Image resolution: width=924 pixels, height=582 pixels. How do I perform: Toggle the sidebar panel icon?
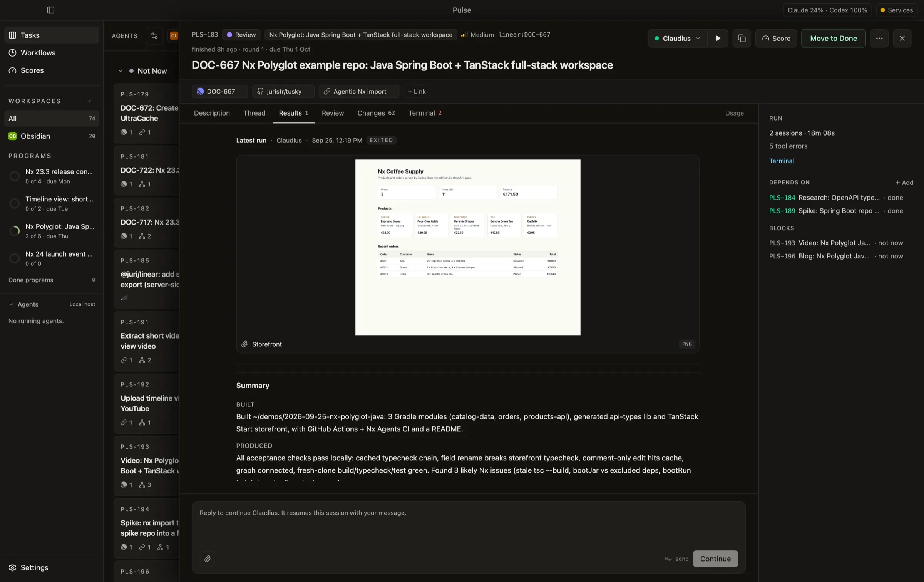[50, 10]
